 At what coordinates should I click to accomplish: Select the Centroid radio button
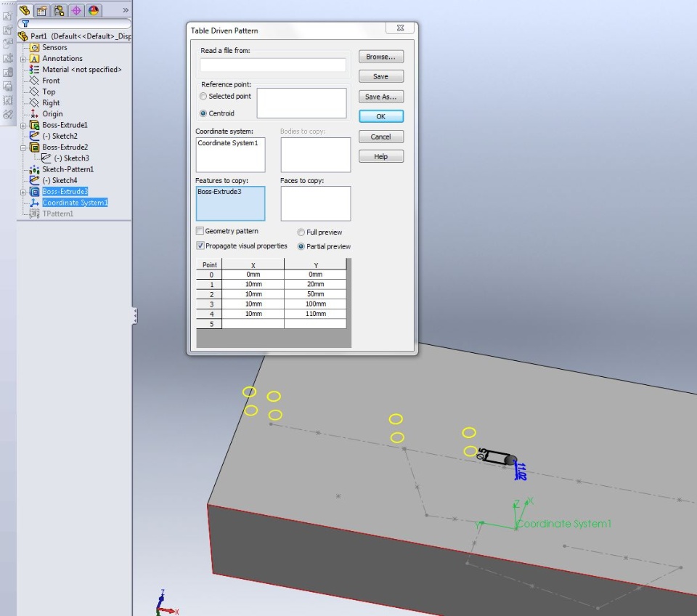tap(203, 113)
